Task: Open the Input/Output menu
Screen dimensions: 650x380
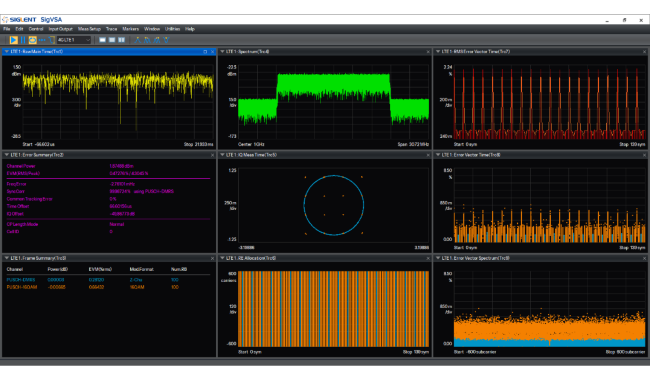Action: coord(61,29)
